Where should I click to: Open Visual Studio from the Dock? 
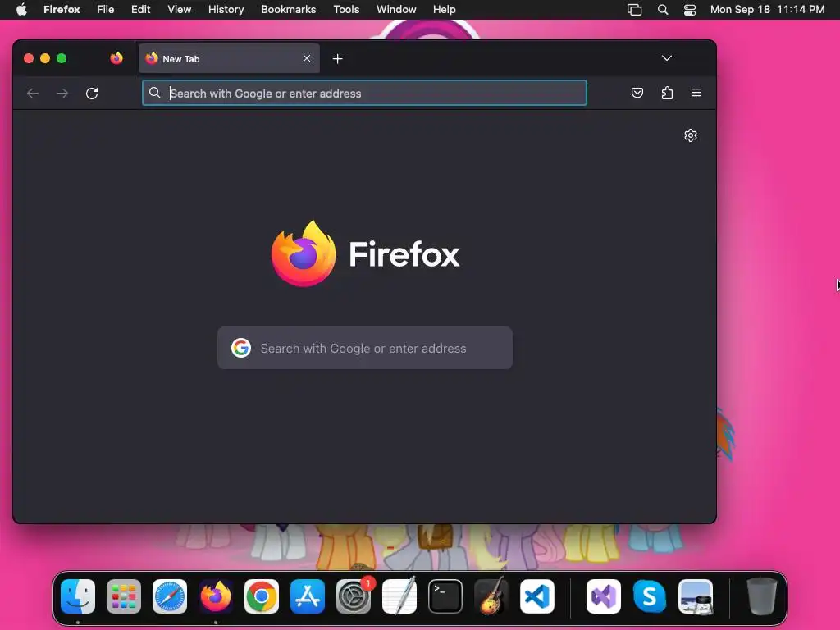pos(604,596)
